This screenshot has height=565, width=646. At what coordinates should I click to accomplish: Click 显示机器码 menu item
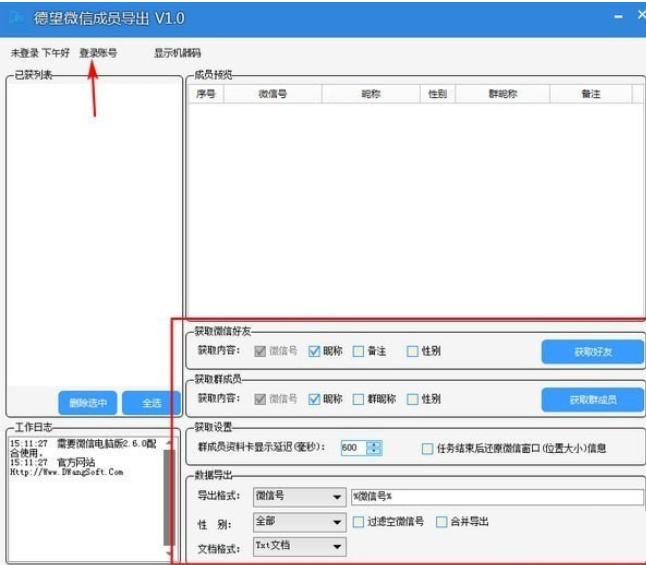(x=177, y=53)
